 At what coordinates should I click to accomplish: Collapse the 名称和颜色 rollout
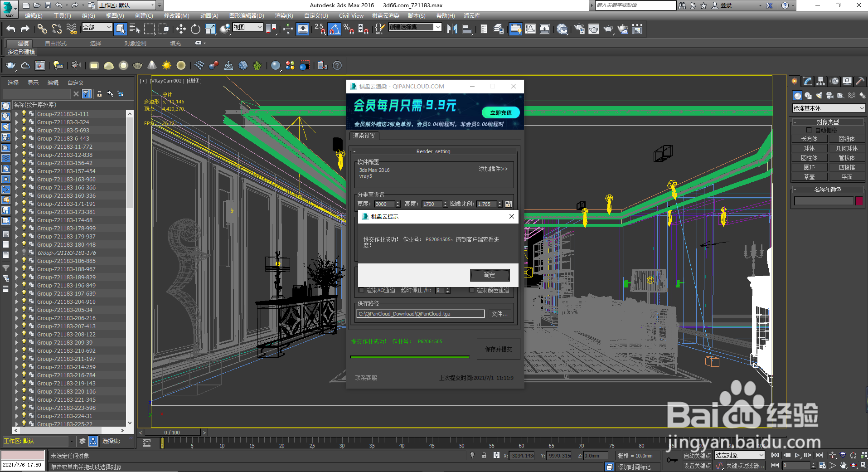click(x=828, y=190)
